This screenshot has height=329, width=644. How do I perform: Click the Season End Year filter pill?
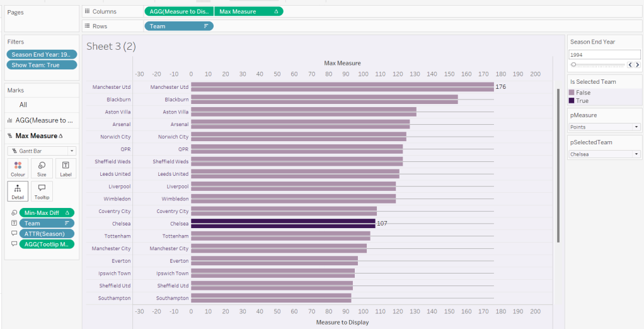click(x=42, y=55)
